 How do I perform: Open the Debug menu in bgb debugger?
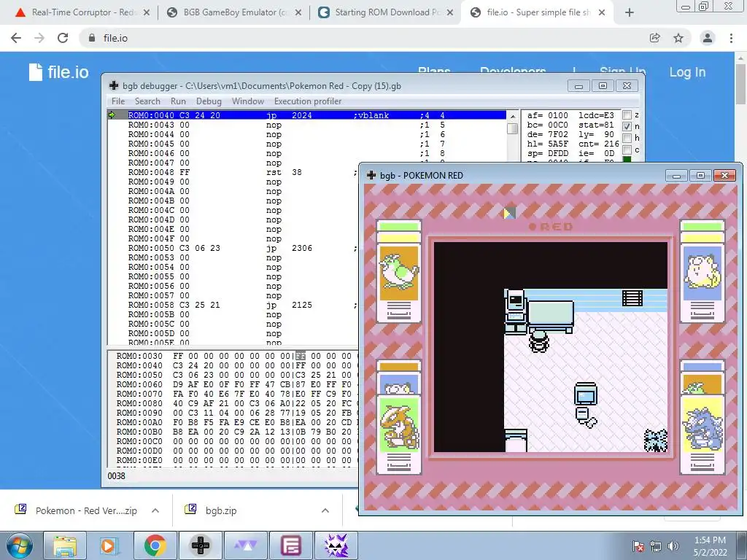coord(209,101)
